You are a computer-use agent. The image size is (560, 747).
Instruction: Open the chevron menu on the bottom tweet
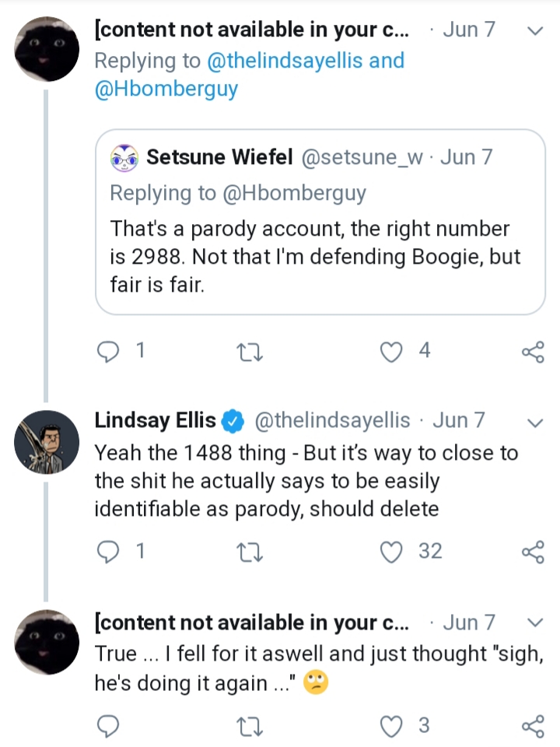[536, 622]
